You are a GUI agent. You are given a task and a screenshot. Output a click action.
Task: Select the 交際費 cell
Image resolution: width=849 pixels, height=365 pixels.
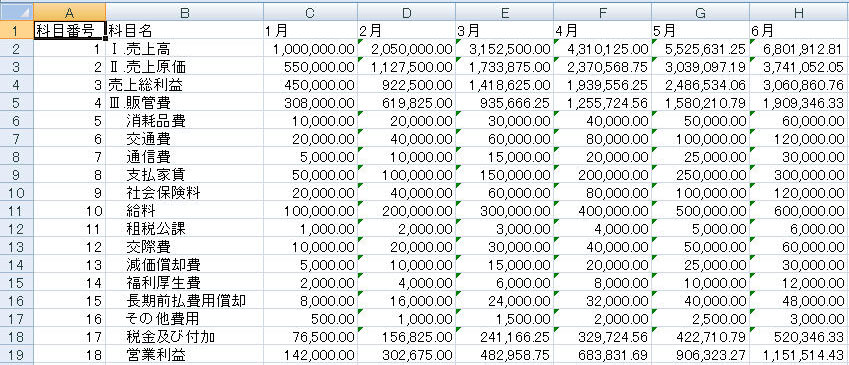click(x=185, y=247)
